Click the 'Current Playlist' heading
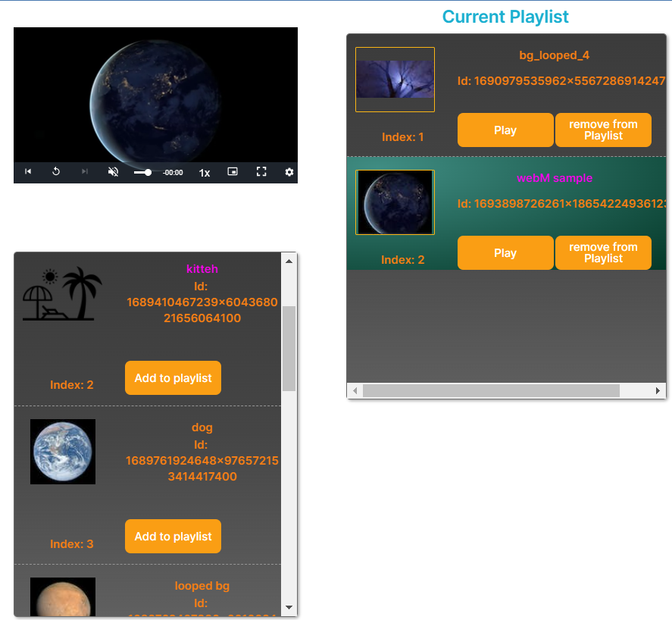 point(505,17)
